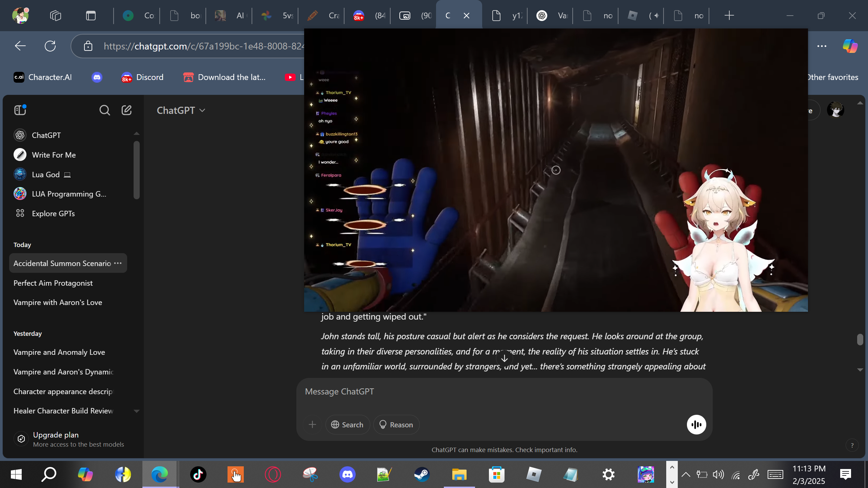Toggle the ChatGPT sidebar panel icon
Viewport: 868px width, 488px height.
click(x=20, y=110)
